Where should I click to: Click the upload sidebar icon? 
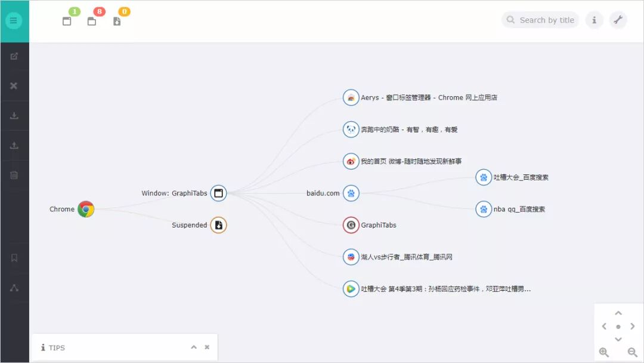14,145
